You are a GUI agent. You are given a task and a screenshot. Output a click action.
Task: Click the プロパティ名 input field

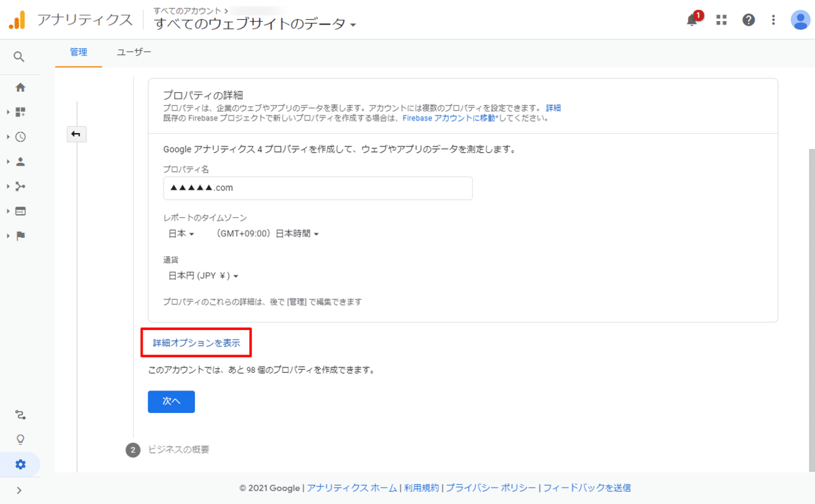point(317,188)
